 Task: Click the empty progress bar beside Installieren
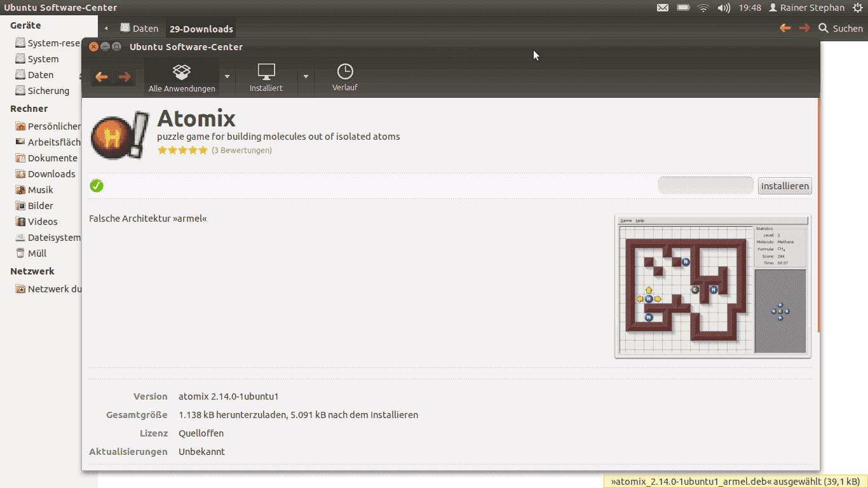[x=706, y=186]
